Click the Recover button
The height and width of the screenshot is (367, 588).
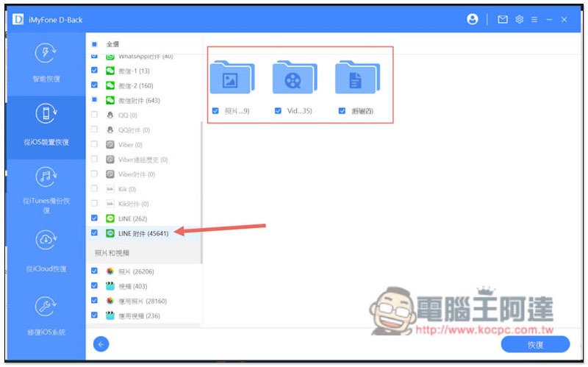click(535, 344)
